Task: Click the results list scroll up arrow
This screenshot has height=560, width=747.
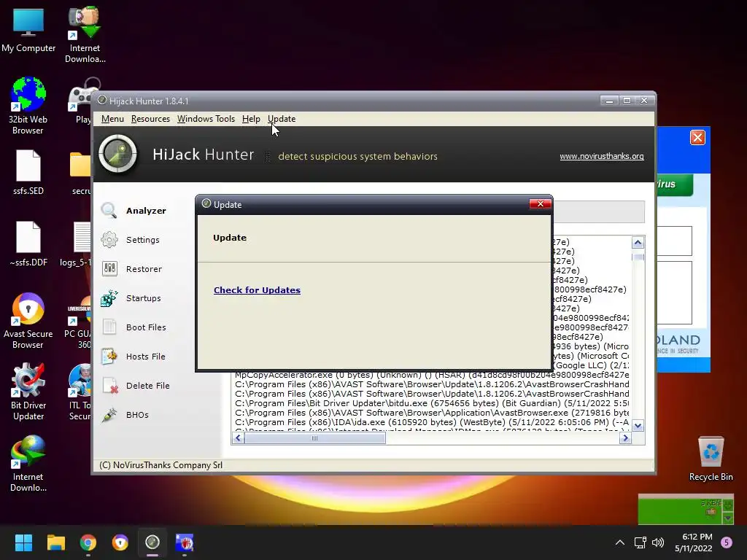Action: point(638,243)
